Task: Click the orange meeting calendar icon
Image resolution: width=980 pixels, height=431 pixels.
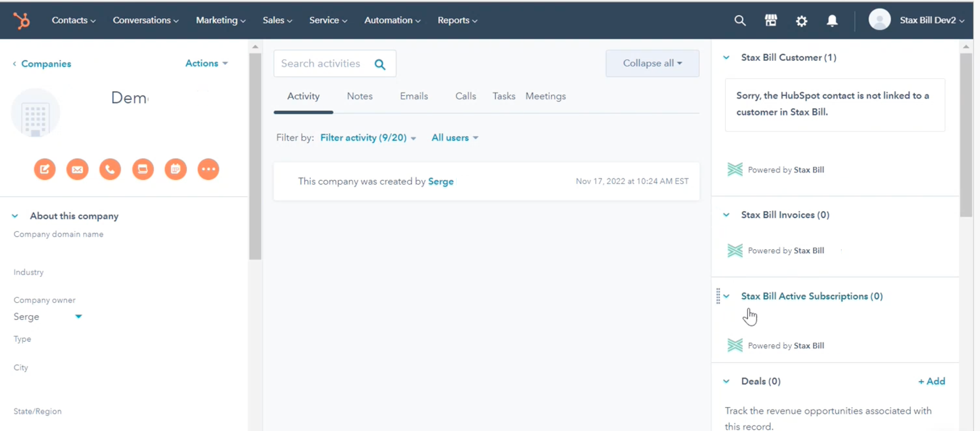Action: point(176,169)
